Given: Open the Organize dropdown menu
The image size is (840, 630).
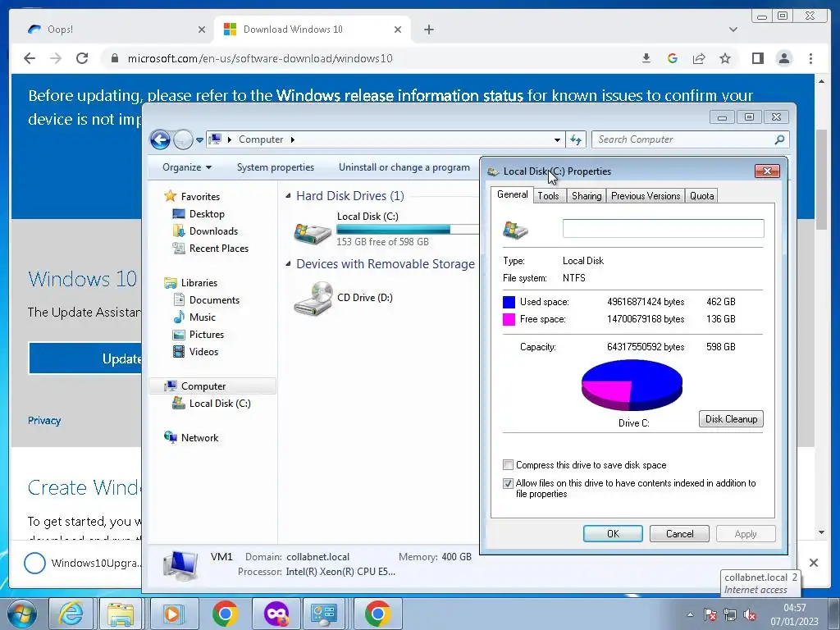Looking at the screenshot, I should 186,167.
